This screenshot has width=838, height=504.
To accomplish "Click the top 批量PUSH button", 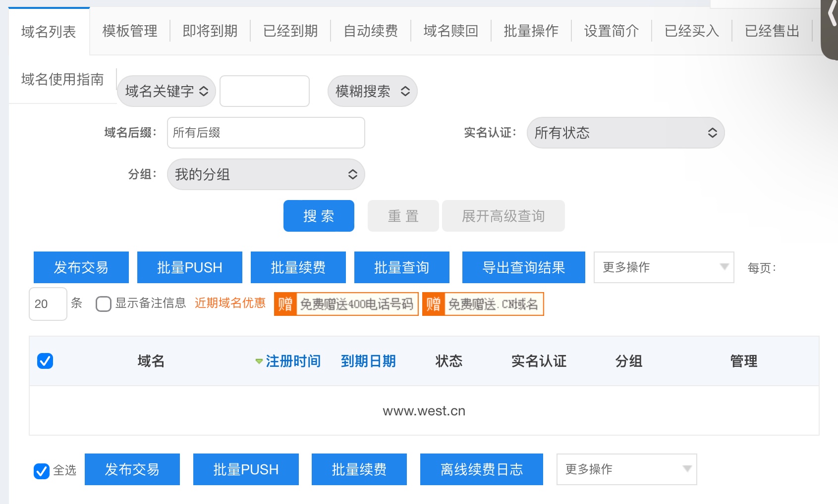I will pos(189,267).
